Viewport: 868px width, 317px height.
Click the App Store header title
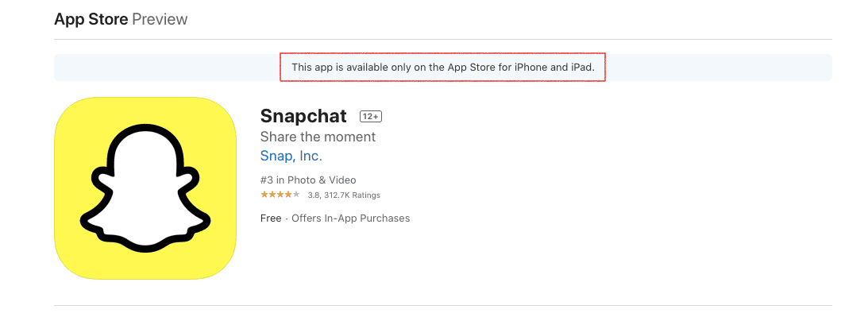[x=91, y=19]
